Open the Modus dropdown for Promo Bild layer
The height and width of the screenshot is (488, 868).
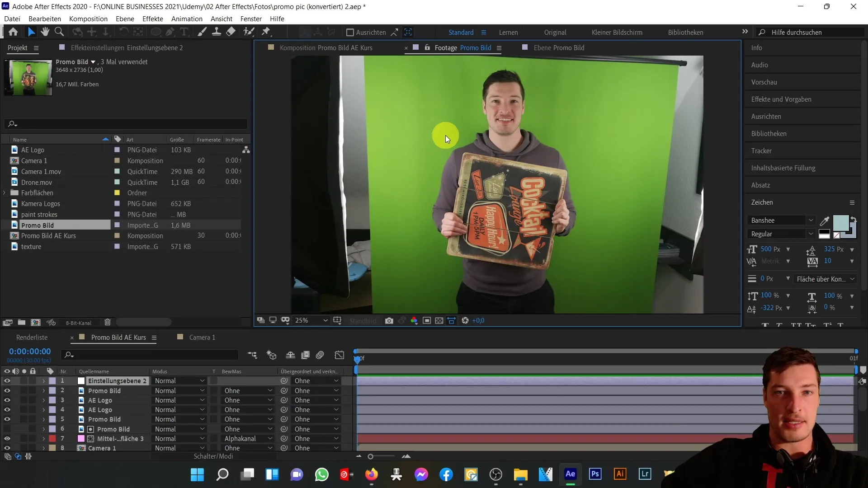click(179, 390)
